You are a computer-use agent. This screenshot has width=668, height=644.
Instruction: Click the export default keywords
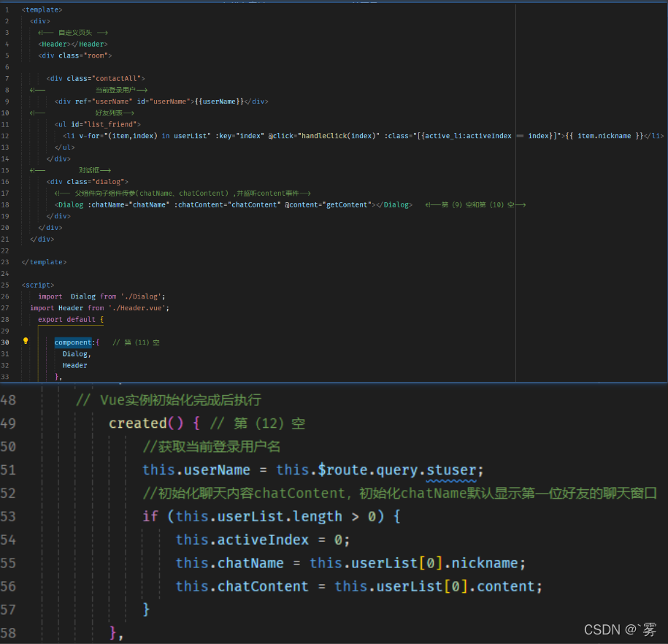point(67,319)
